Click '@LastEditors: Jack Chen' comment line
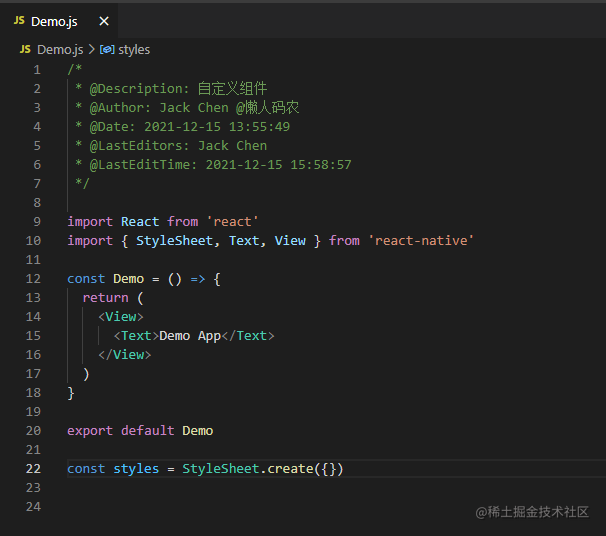 178,146
